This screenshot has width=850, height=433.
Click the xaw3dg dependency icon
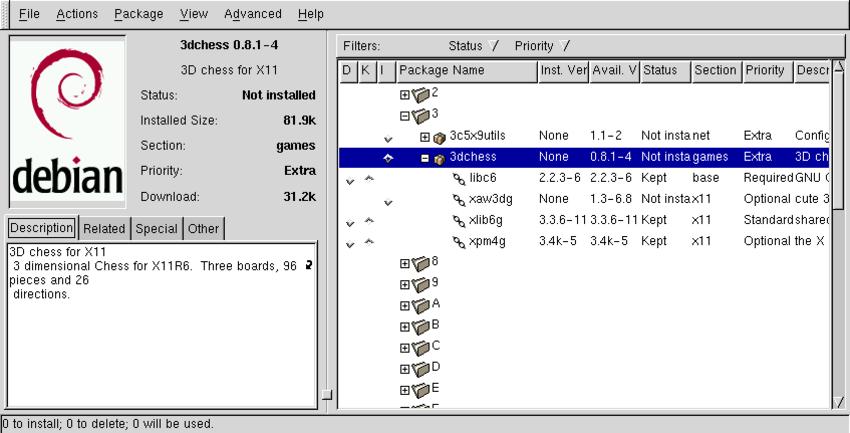coord(459,200)
